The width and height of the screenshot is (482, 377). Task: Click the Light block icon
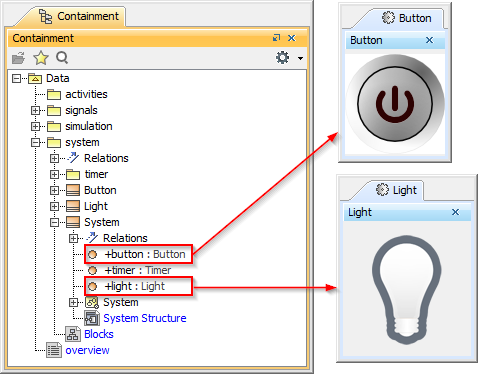[73, 206]
